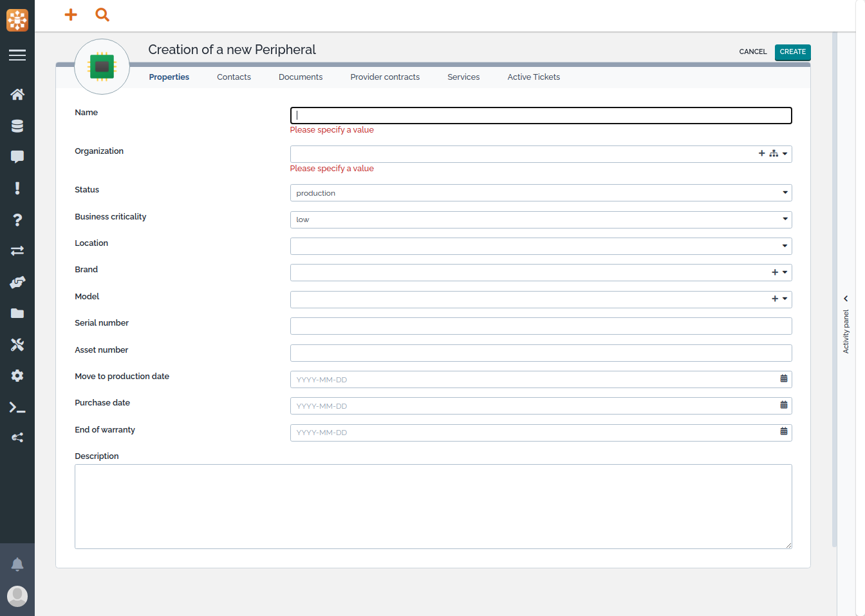Open the Business criticality dropdown
The height and width of the screenshot is (616, 865).
(785, 219)
